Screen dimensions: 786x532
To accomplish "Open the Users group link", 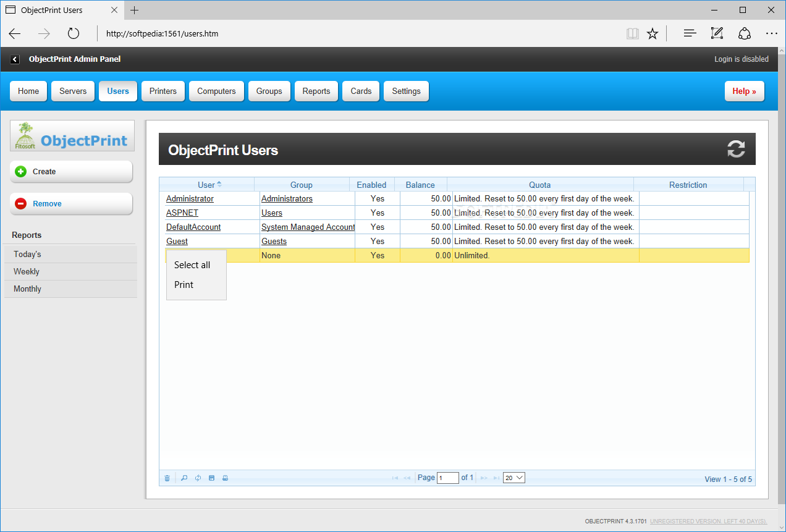I will 272,213.
